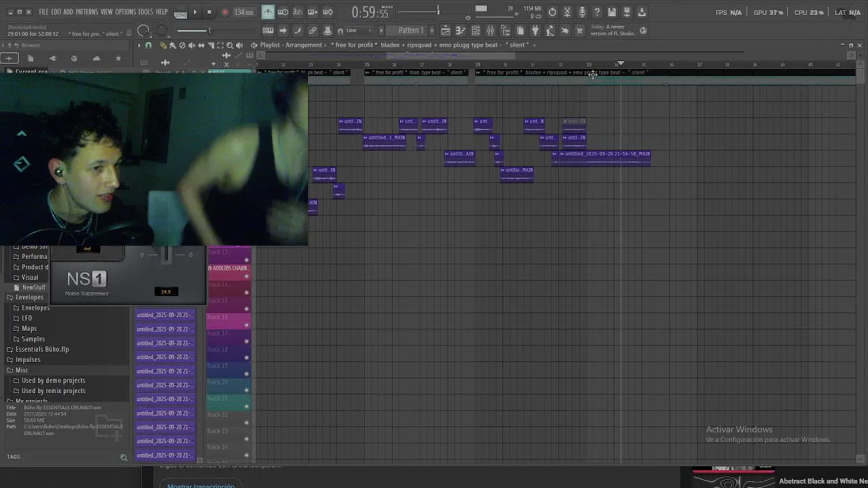Mute Track 14 via its dot
The width and height of the screenshot is (868, 488).
pyautogui.click(x=246, y=292)
